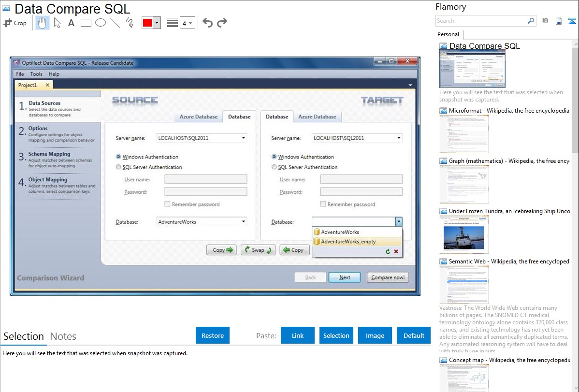579x392 pixels.
Task: Open the Under Frozen Tundra snapshot thumbnail
Action: [464, 234]
